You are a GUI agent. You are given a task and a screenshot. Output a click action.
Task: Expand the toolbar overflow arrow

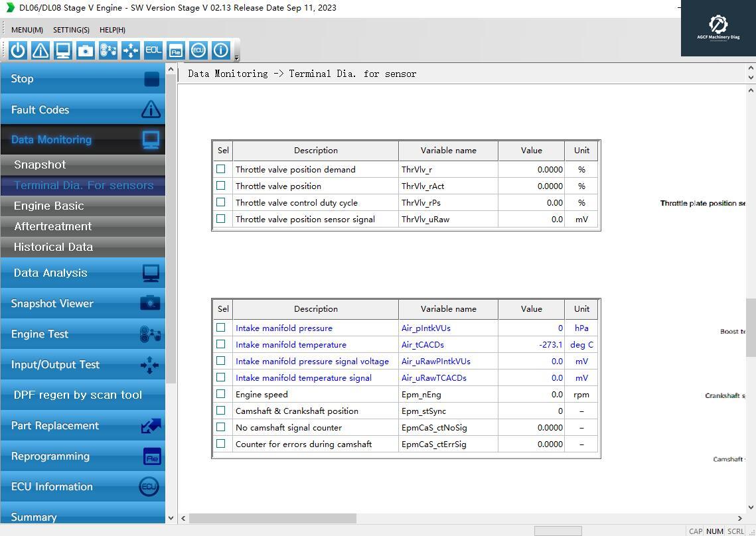(x=237, y=58)
